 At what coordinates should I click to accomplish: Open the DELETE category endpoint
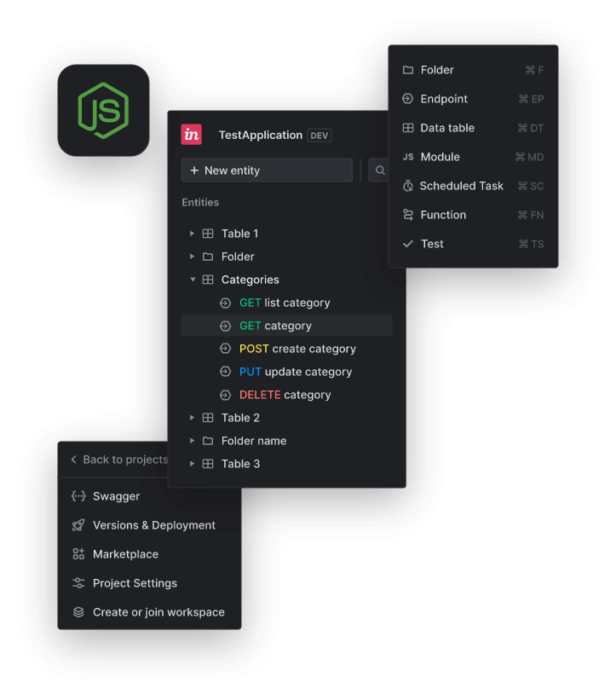pos(285,395)
